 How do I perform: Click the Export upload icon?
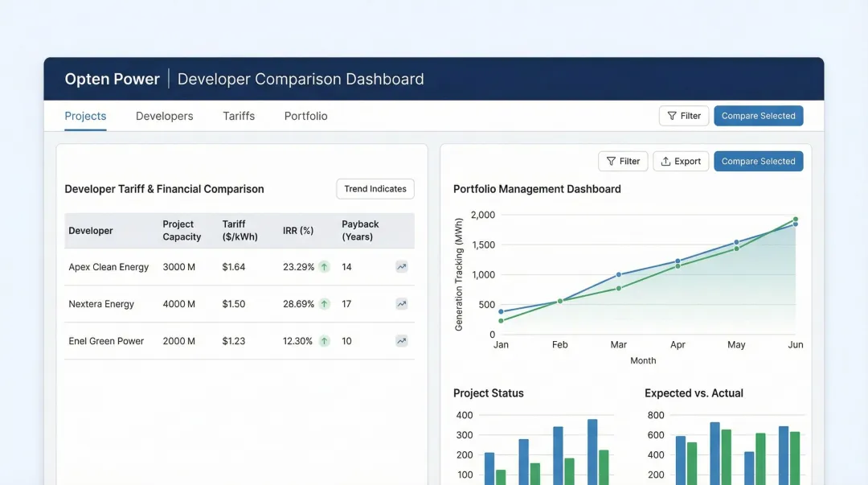point(665,161)
